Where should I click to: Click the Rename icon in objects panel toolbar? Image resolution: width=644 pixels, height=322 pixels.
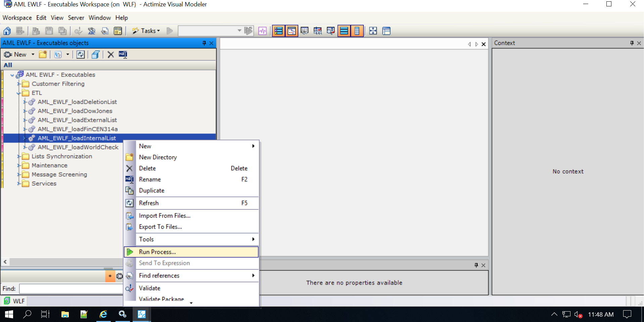coord(123,54)
